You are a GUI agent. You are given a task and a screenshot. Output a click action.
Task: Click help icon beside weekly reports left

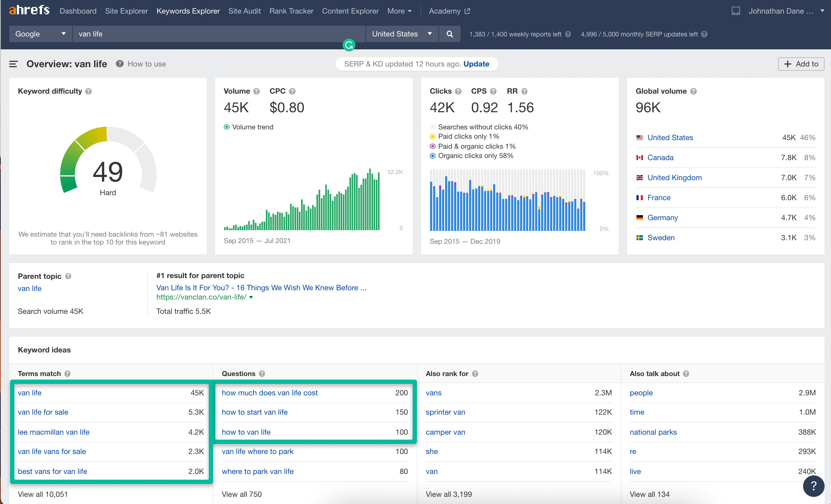(568, 34)
